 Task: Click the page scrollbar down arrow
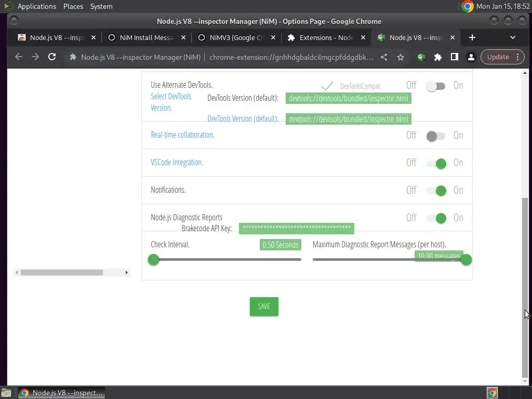pos(525,381)
